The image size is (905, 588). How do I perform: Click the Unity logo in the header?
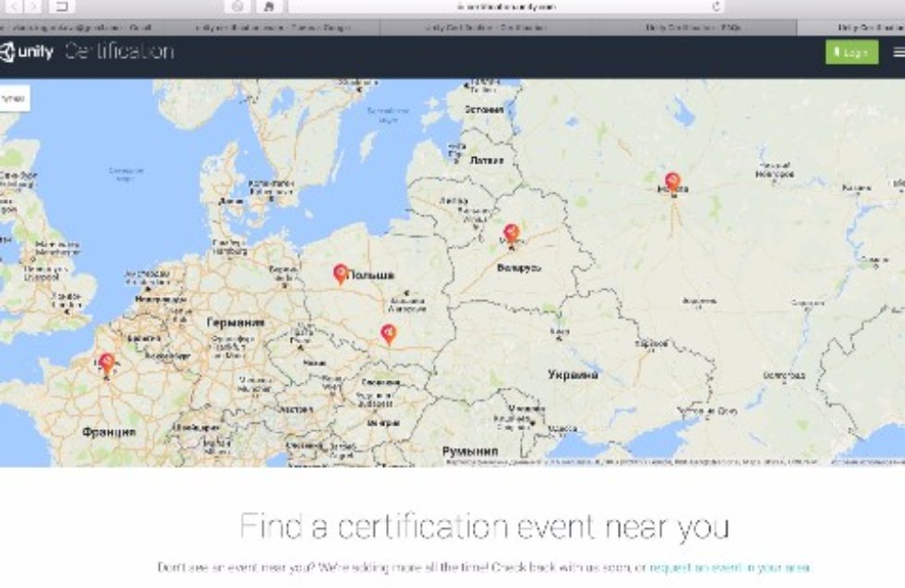coord(26,52)
